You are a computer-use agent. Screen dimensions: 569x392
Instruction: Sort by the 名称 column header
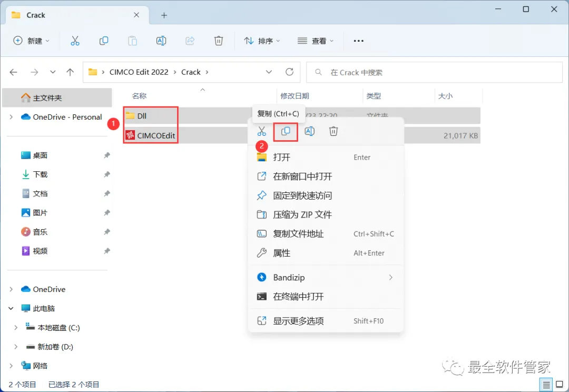(x=139, y=96)
